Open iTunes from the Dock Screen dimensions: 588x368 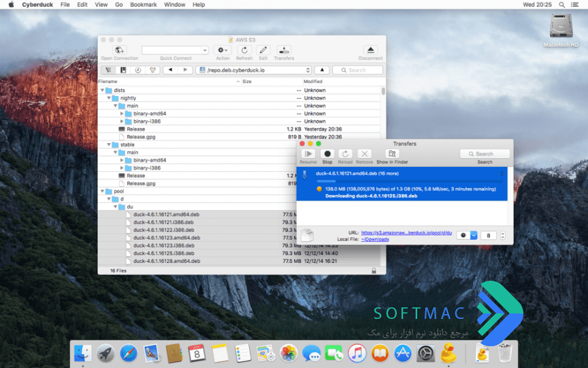click(x=357, y=354)
